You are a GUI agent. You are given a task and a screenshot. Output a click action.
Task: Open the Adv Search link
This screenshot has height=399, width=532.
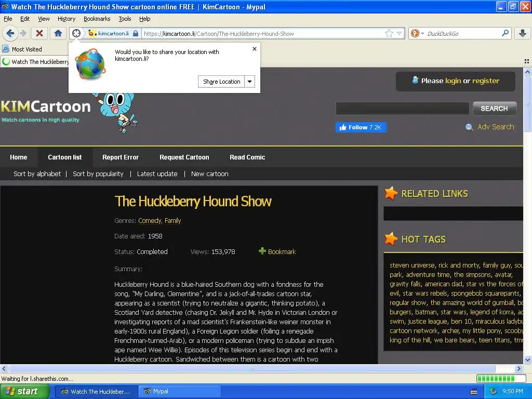(x=496, y=127)
